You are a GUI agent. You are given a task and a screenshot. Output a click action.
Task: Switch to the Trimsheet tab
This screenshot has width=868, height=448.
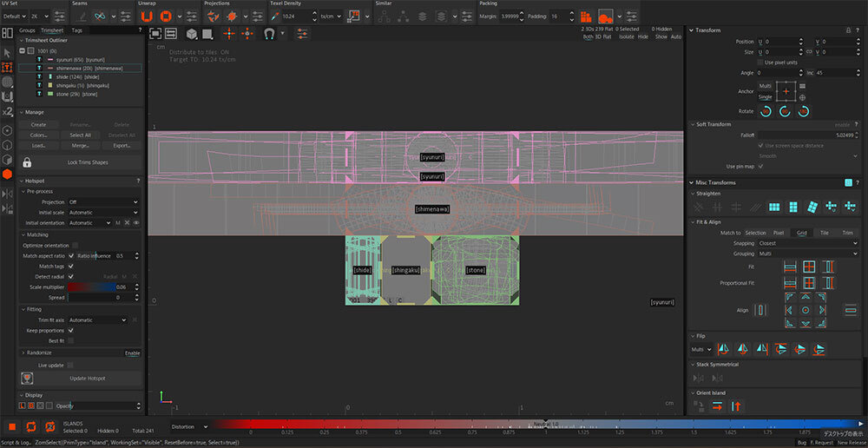coord(53,30)
